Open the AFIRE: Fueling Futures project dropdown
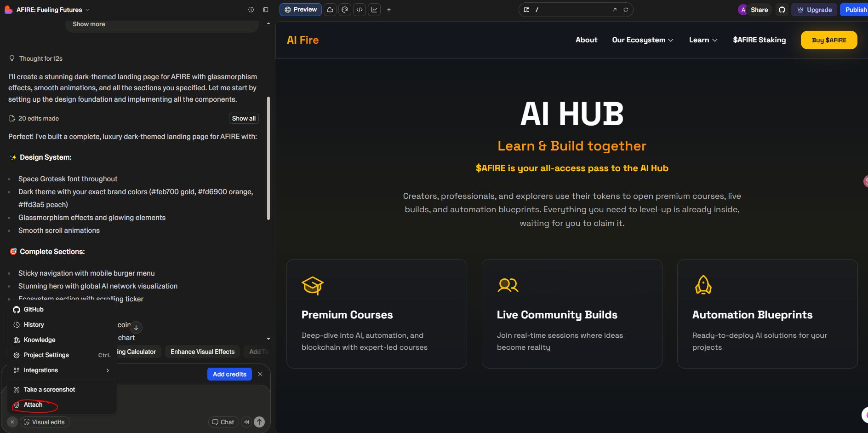This screenshot has height=433, width=868. 53,10
